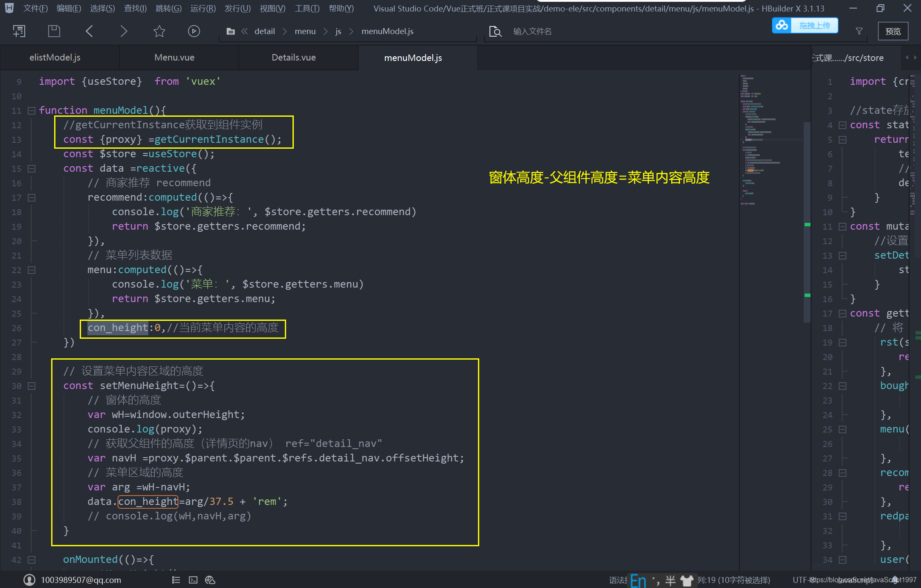Open the terminal icon in status bar
Screen dimensions: 921x588
pos(193,580)
